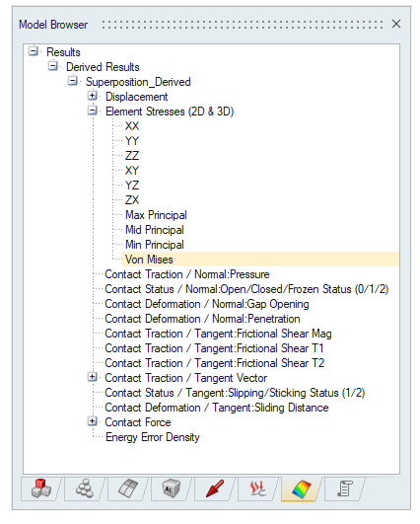The height and width of the screenshot is (524, 420).
Task: Select Contact Traction / Tangent Vector label
Action: click(x=186, y=378)
